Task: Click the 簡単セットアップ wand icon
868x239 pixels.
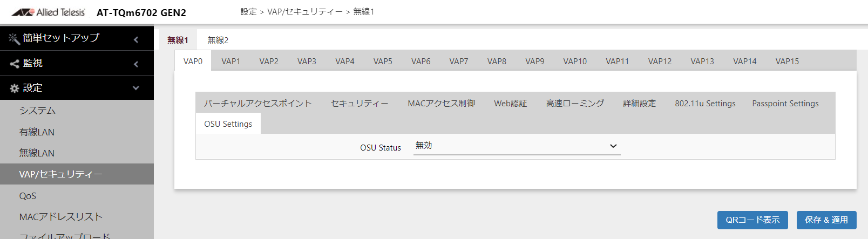Action: [14, 38]
